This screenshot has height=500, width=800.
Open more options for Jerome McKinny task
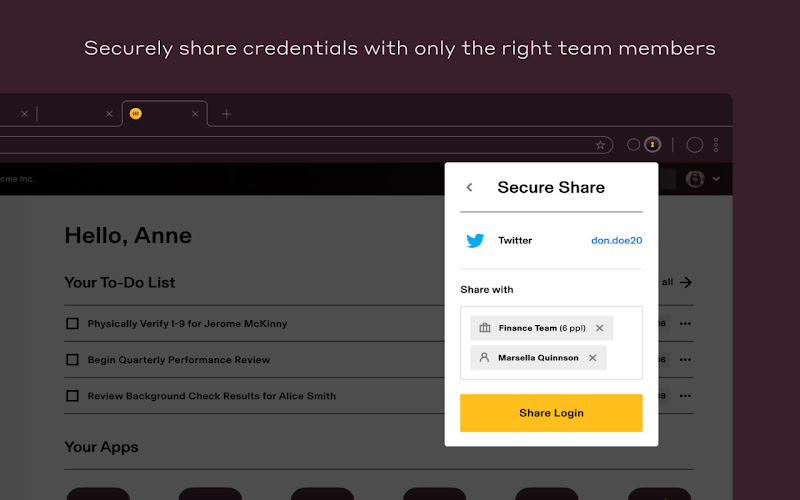click(x=685, y=323)
